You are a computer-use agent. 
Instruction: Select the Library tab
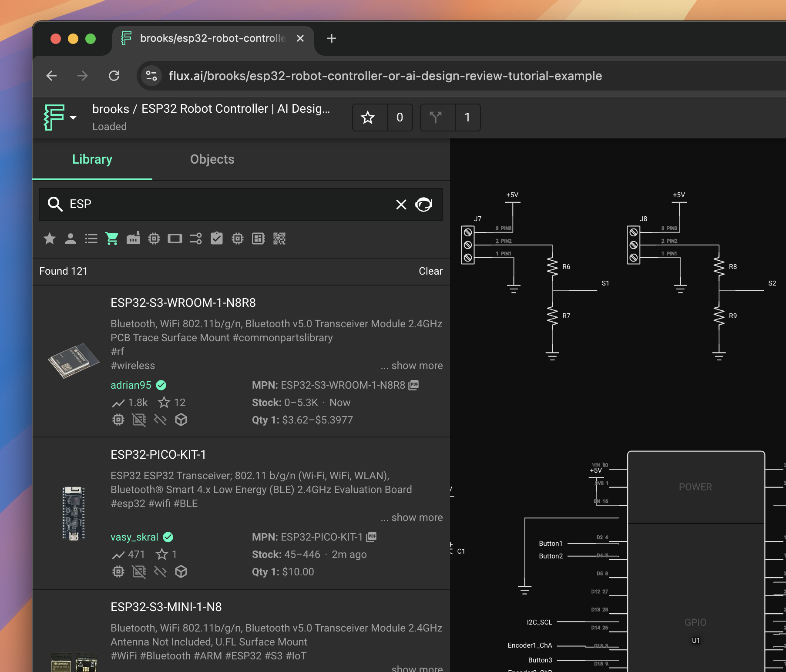click(92, 159)
